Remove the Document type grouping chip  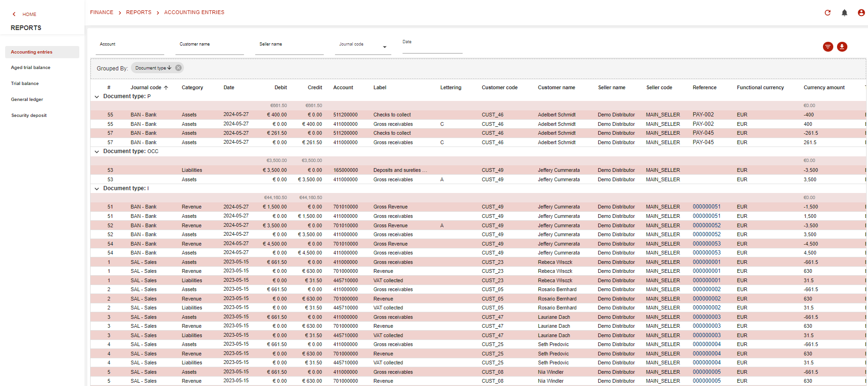click(178, 68)
